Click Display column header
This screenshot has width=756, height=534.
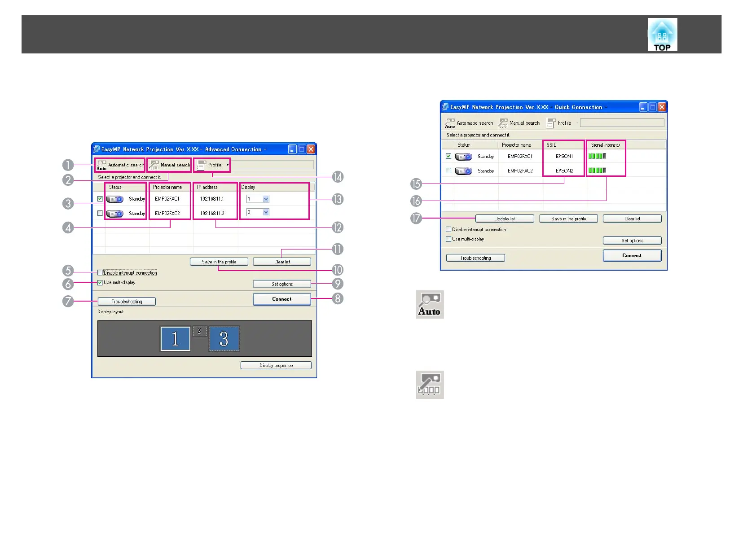point(248,187)
